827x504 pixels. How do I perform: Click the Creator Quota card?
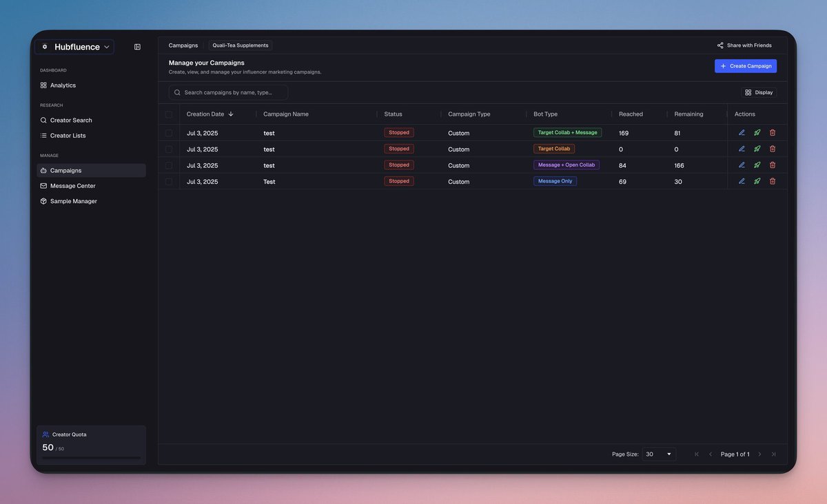point(91,445)
